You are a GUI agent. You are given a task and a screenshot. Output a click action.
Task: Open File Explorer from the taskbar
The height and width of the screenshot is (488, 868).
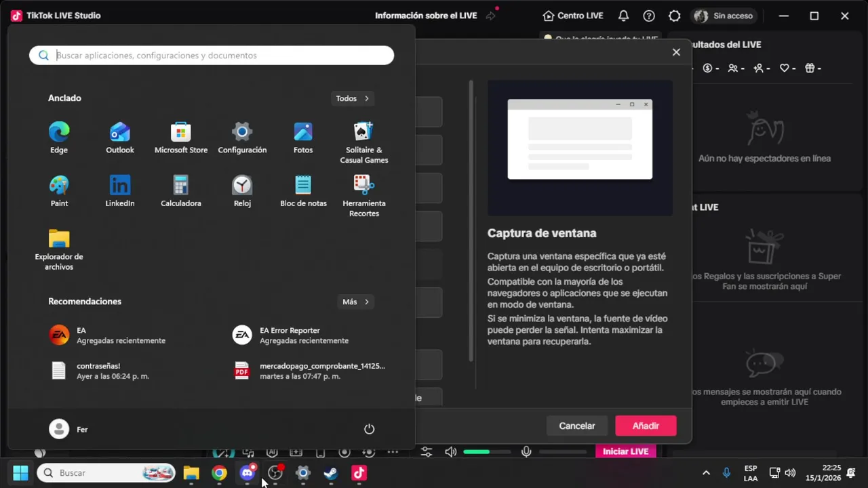[191, 472]
